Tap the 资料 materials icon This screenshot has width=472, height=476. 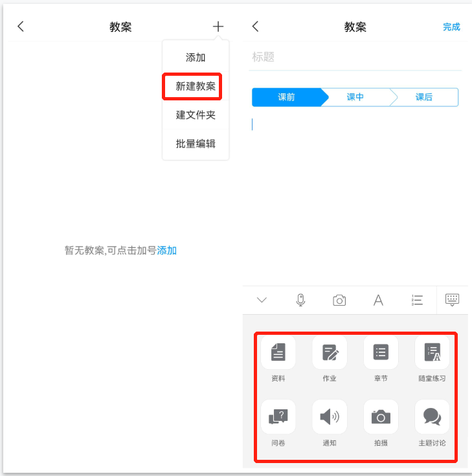tap(278, 352)
